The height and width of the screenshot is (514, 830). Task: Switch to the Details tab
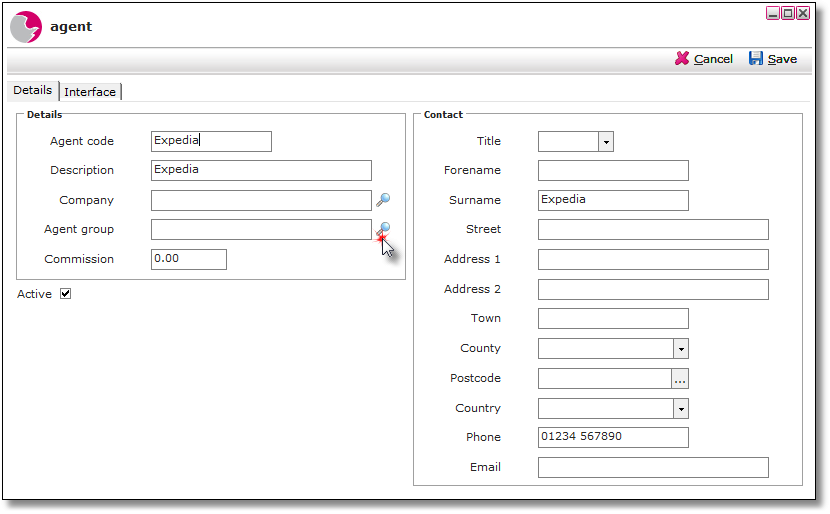[32, 90]
